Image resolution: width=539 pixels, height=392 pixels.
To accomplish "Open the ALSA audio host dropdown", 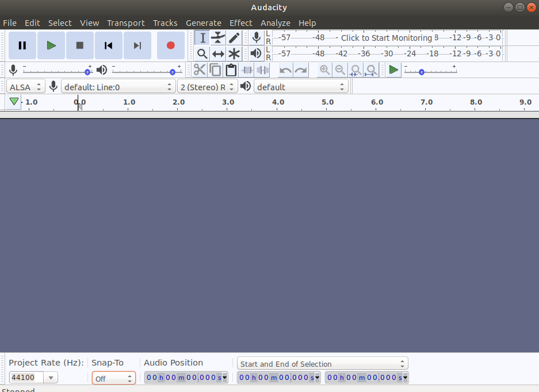I will [x=26, y=87].
